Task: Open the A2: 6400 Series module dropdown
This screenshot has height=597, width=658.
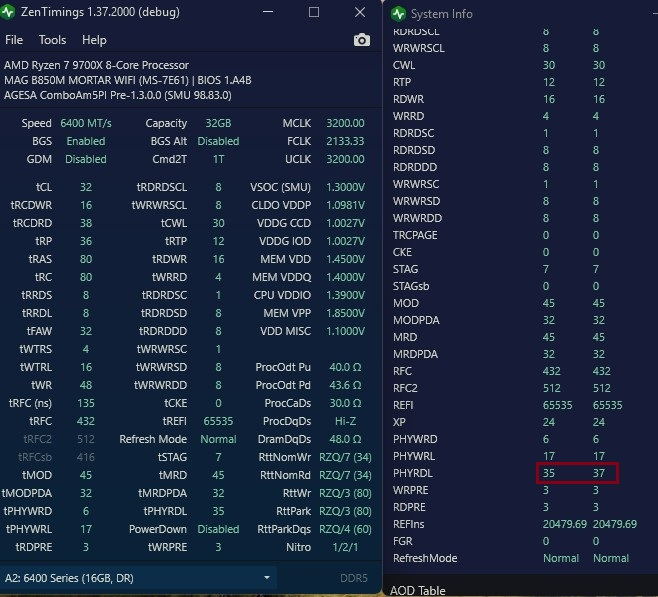Action: [138, 578]
